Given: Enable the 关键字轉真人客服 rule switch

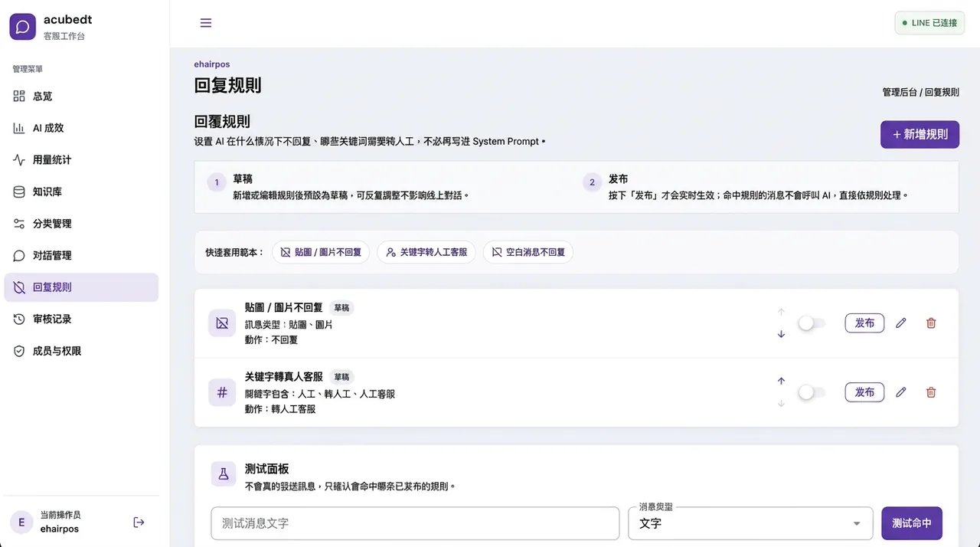Looking at the screenshot, I should coord(812,392).
